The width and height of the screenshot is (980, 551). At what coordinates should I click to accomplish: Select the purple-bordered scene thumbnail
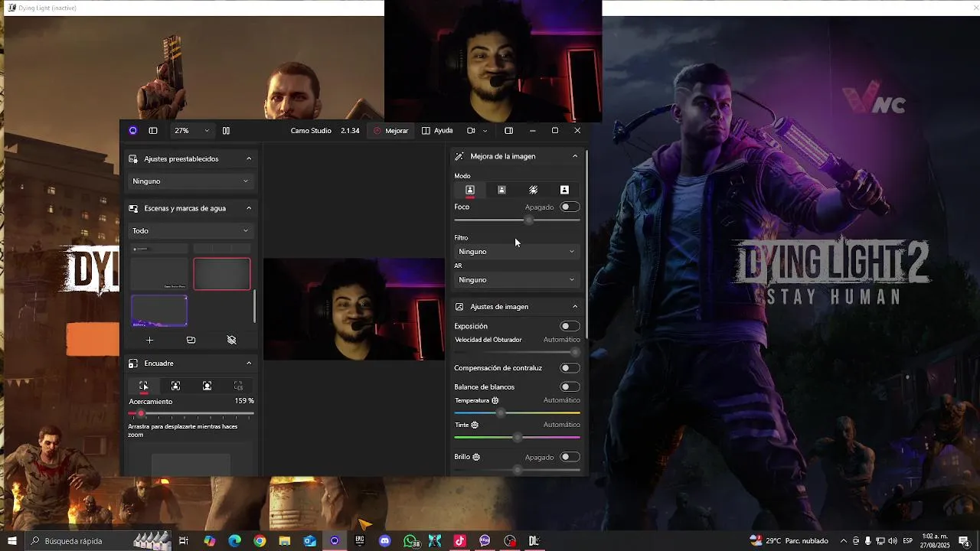[159, 311]
